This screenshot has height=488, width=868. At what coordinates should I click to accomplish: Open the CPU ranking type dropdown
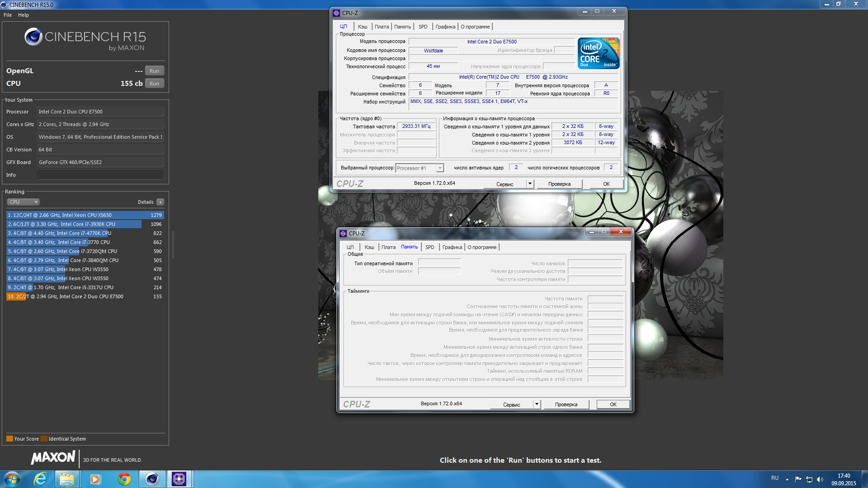coord(24,202)
